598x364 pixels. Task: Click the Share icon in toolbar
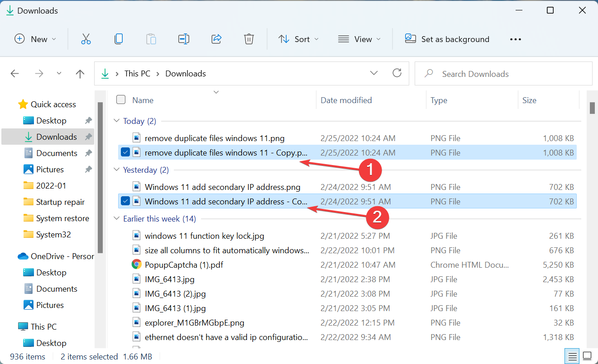click(x=216, y=39)
